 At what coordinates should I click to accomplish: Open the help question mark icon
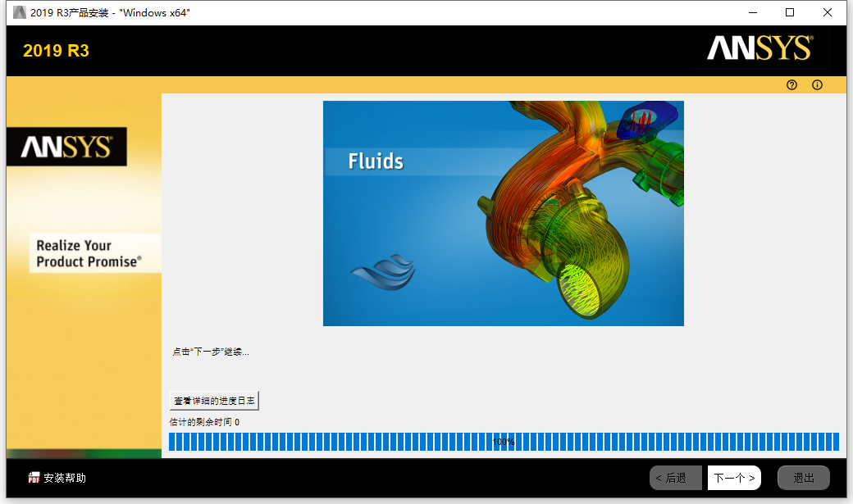coord(791,84)
